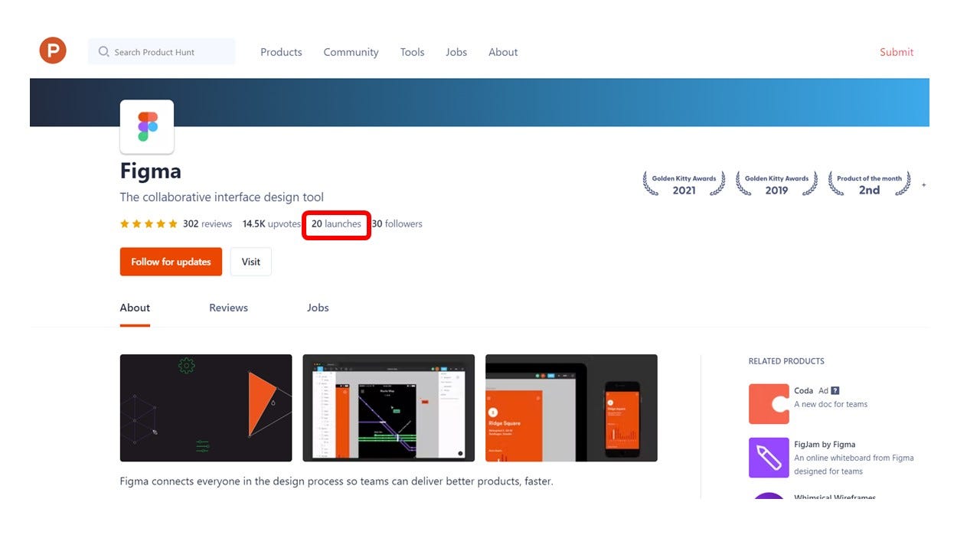
Task: Click the Golden Kitty Awards 2019 badge
Action: tap(776, 184)
